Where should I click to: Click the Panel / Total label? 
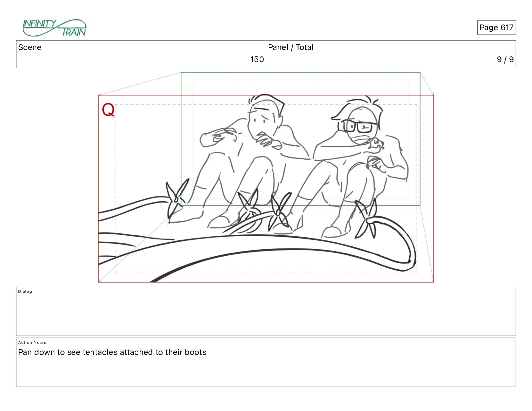click(291, 47)
